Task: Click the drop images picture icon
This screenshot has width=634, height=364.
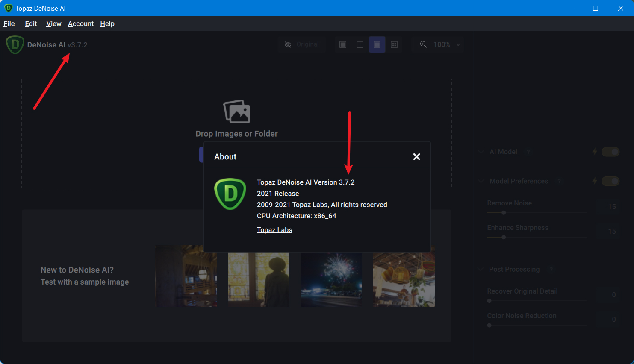Action: click(237, 112)
